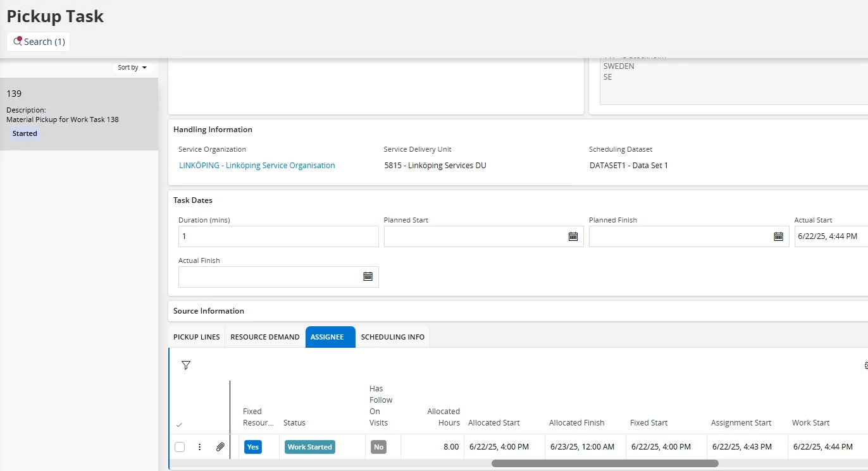The height and width of the screenshot is (471, 868).
Task: Tick the assignee row checkbox
Action: click(x=180, y=447)
